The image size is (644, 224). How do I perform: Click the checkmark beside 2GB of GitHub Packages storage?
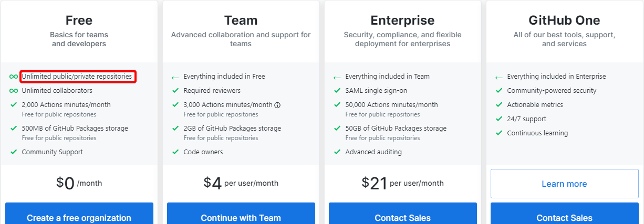pos(175,129)
